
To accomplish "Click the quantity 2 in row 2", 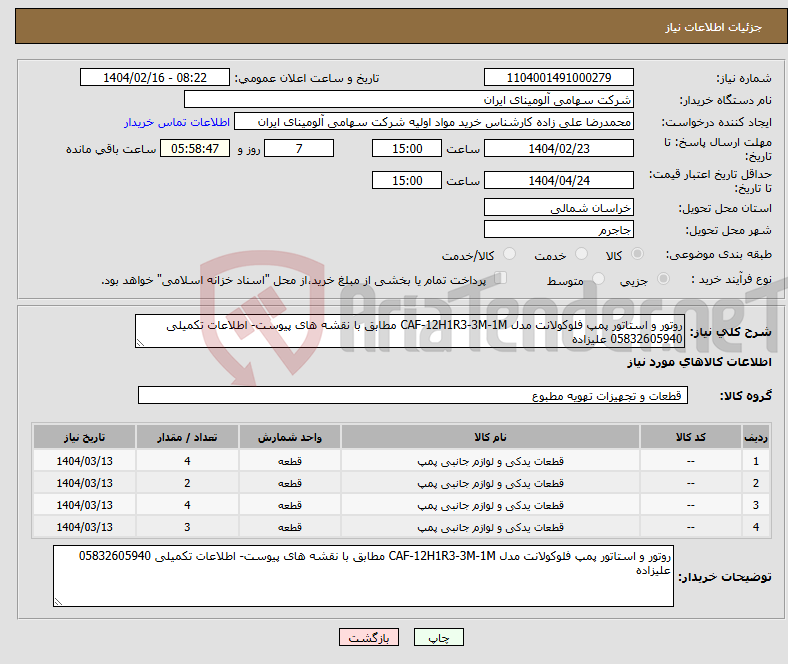I will click(187, 483).
